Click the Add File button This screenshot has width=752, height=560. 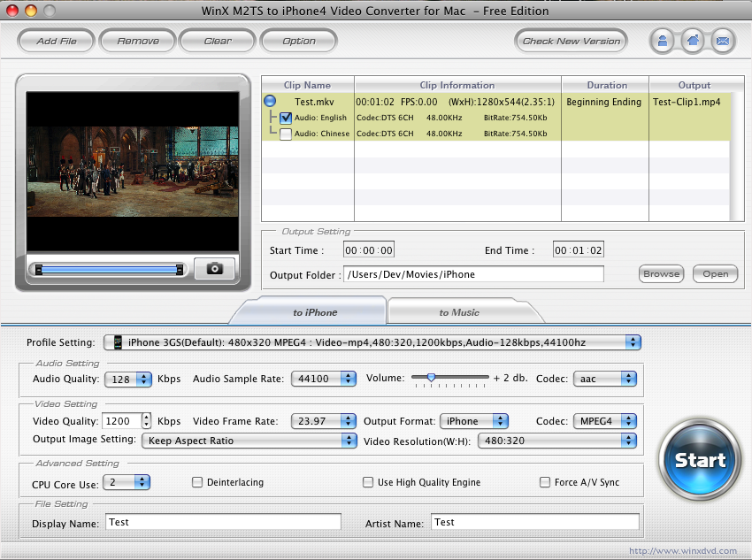[57, 42]
